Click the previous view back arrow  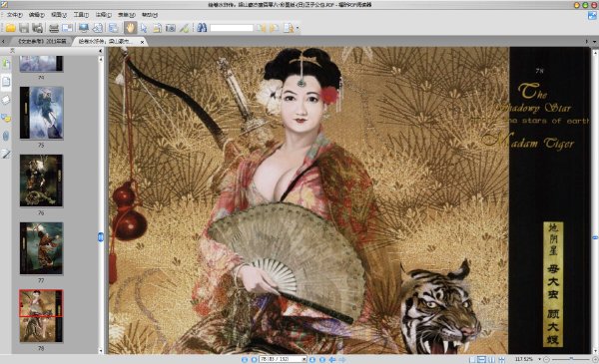[x=332, y=359]
